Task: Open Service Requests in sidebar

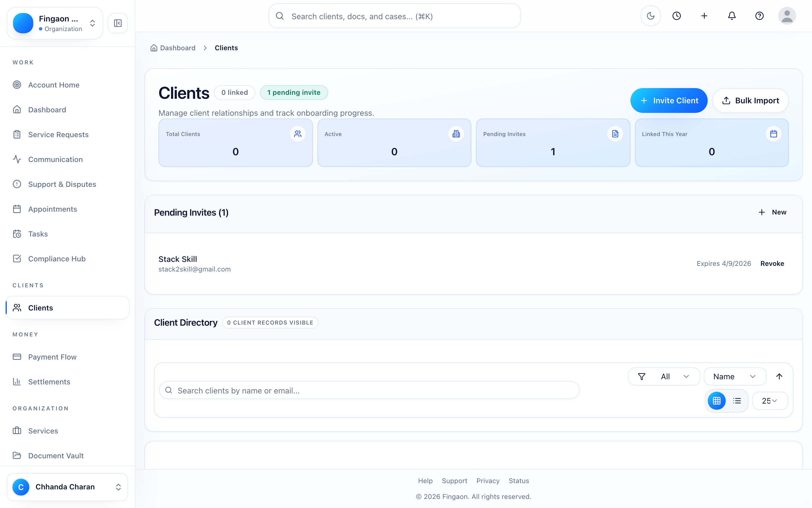Action: coord(67,134)
